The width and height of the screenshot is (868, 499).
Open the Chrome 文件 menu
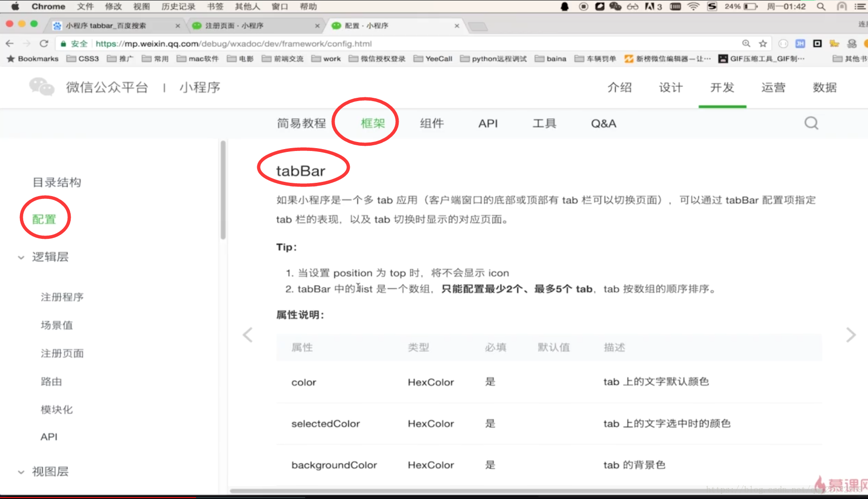tap(85, 6)
